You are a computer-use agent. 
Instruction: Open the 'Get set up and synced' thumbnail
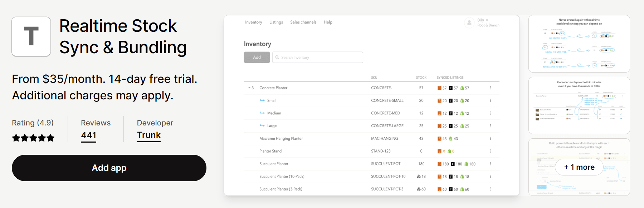tap(579, 105)
